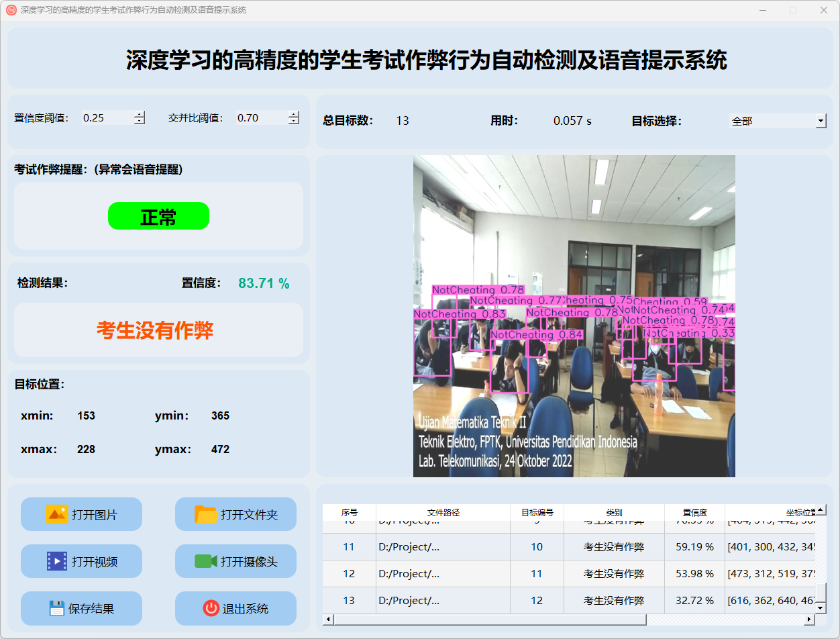Click the film strip video icon
The image size is (840, 639).
(x=56, y=561)
